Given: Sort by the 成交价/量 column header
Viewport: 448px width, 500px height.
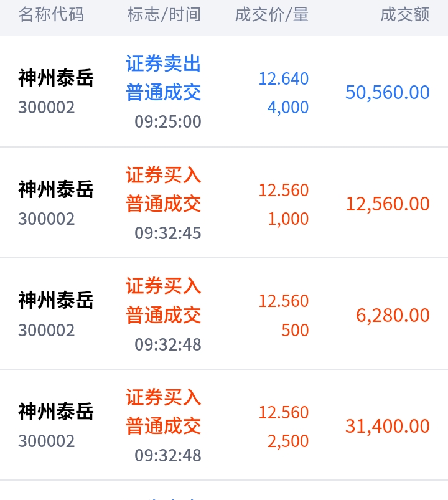Looking at the screenshot, I should click(x=272, y=15).
